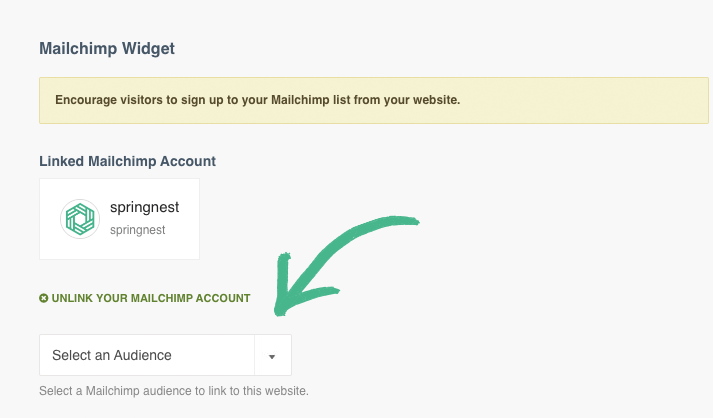Unlink your Mailchimp account

(x=150, y=298)
